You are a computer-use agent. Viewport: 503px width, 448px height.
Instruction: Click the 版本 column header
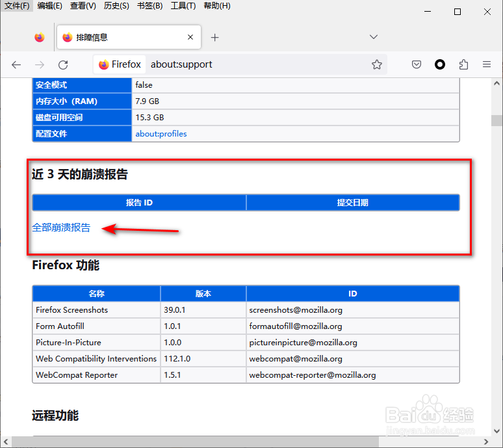[203, 293]
